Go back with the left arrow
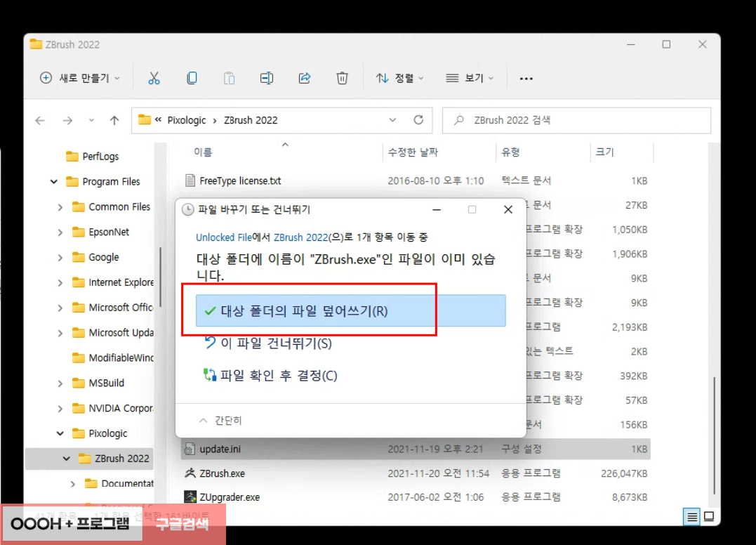Viewport: 756px width, 545px height. [x=40, y=121]
